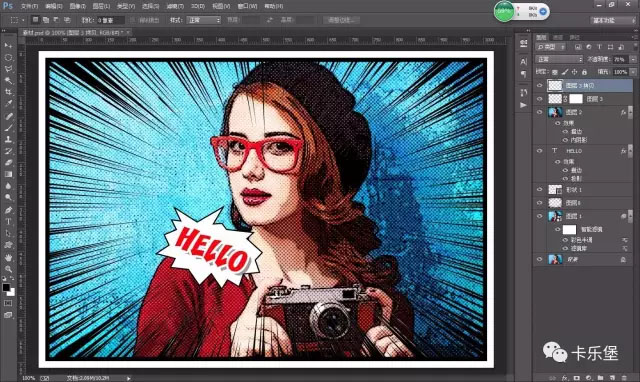
Task: Open the 窗口 menu
Action: [x=247, y=6]
